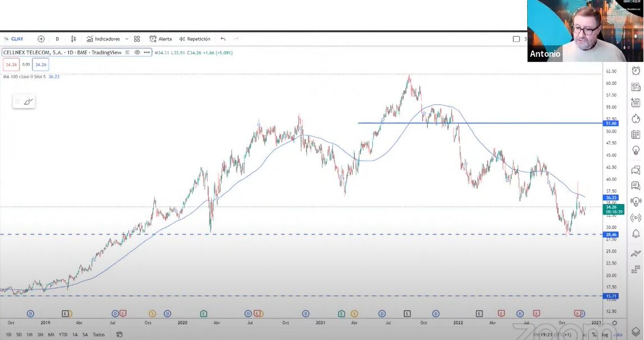The width and height of the screenshot is (644, 340).
Task: Open the go-to-date calendar icon
Action: pyautogui.click(x=119, y=334)
